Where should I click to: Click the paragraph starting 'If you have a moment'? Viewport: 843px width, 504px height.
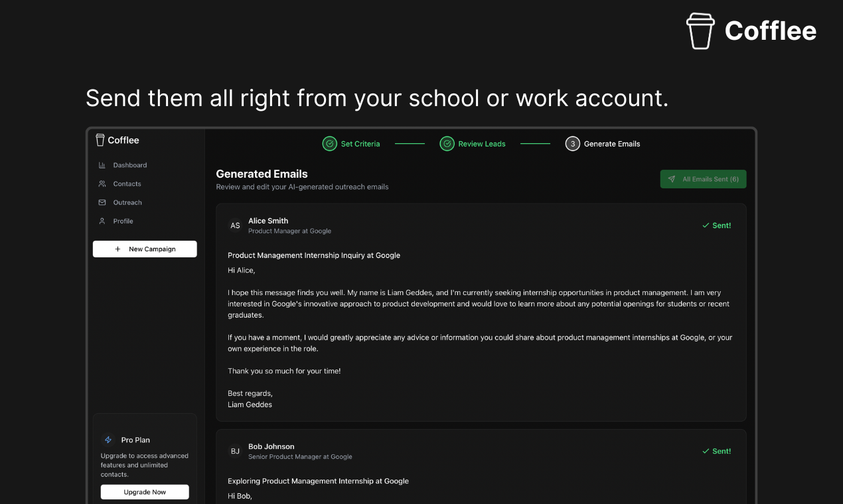[x=480, y=343]
